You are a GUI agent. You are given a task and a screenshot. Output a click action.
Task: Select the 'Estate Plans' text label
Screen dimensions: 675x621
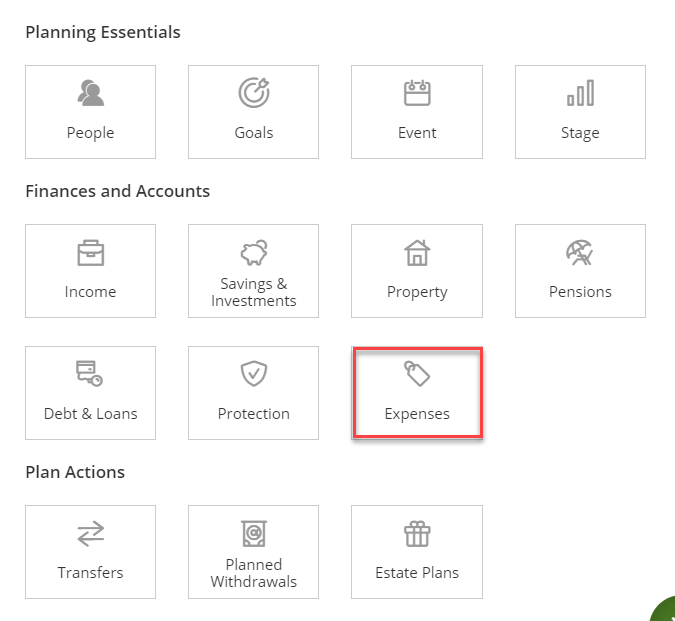[x=416, y=573]
